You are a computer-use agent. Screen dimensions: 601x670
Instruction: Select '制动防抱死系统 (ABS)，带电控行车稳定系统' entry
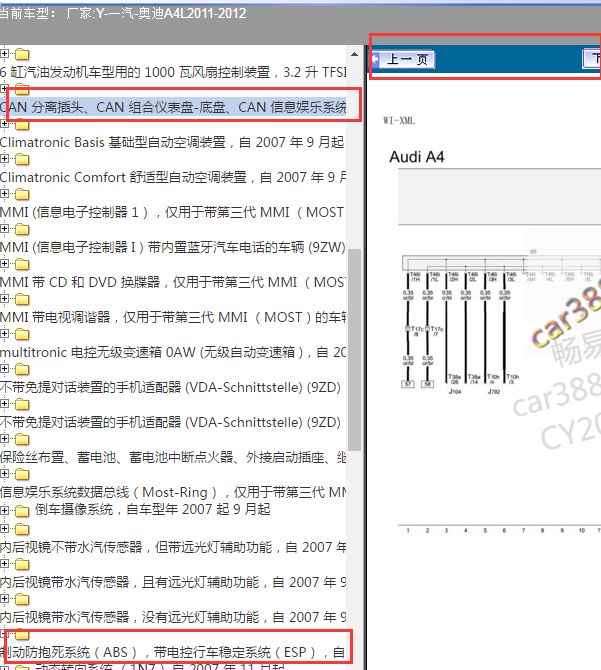click(173, 652)
